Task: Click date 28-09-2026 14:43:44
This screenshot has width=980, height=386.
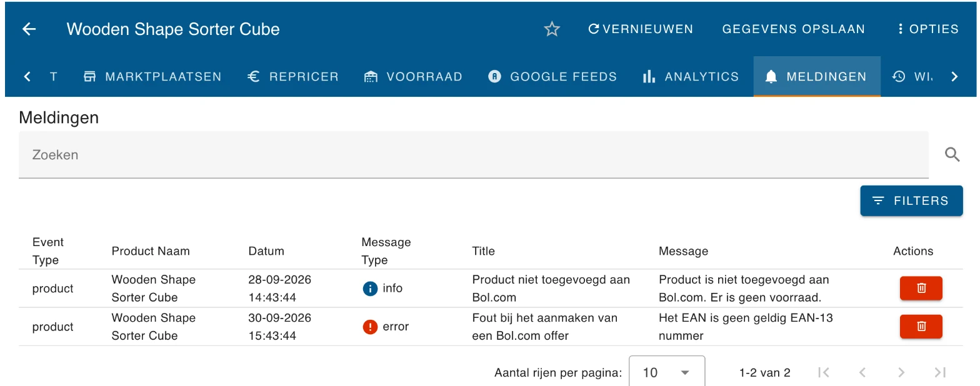Action: [x=279, y=289]
